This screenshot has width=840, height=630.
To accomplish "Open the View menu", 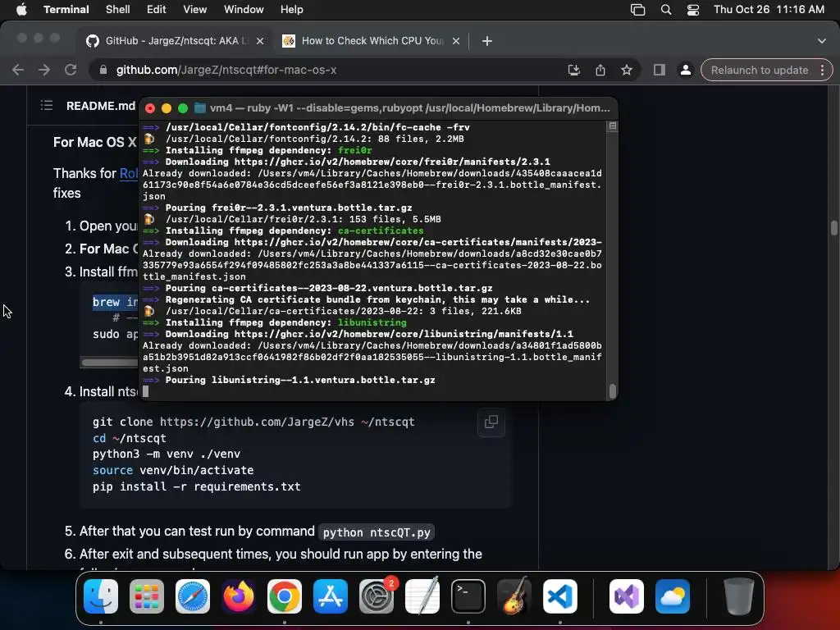I will point(194,10).
